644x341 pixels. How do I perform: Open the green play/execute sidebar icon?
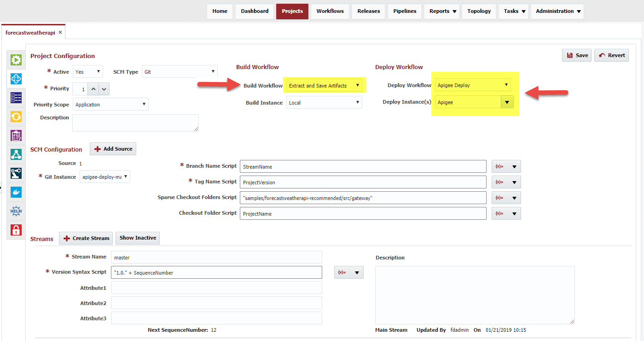(16, 60)
